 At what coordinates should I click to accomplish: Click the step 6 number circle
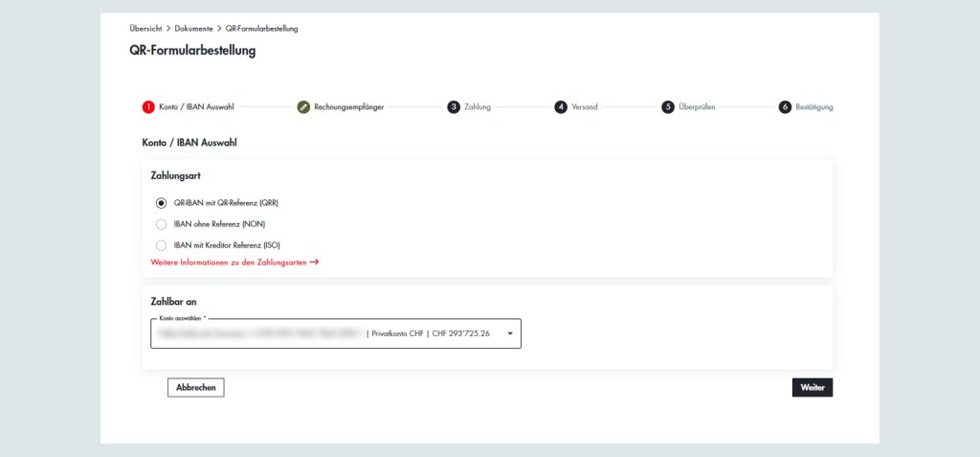point(785,106)
